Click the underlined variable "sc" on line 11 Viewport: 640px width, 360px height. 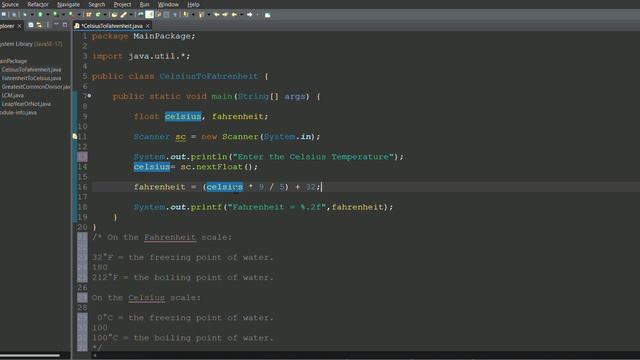[180, 137]
